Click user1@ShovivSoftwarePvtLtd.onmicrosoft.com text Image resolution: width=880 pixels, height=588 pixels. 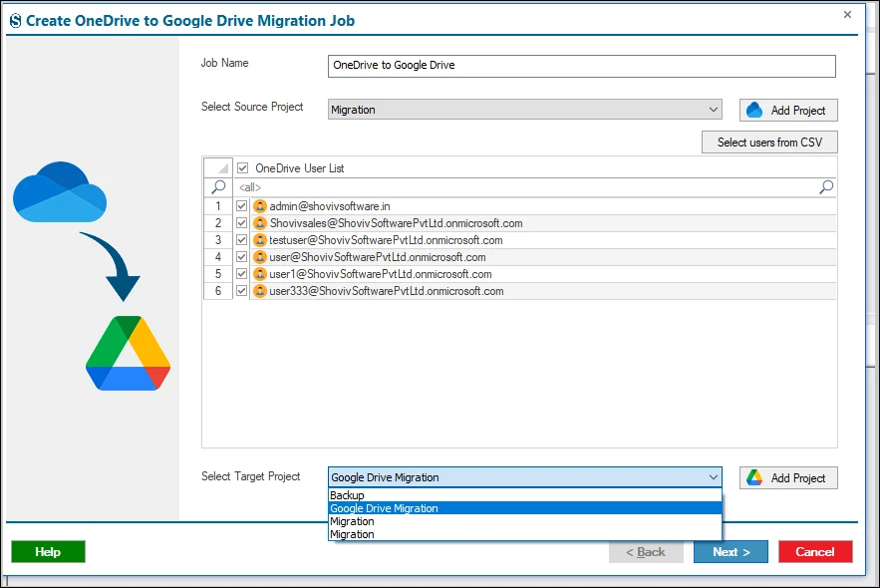pyautogui.click(x=381, y=274)
